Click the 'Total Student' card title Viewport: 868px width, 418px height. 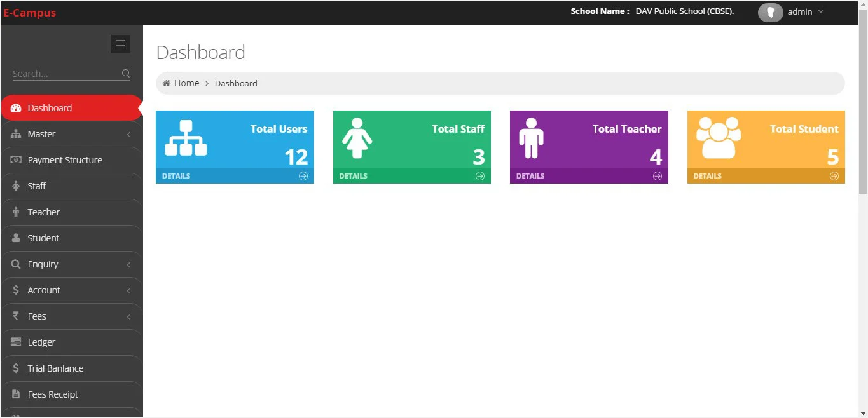pyautogui.click(x=804, y=129)
